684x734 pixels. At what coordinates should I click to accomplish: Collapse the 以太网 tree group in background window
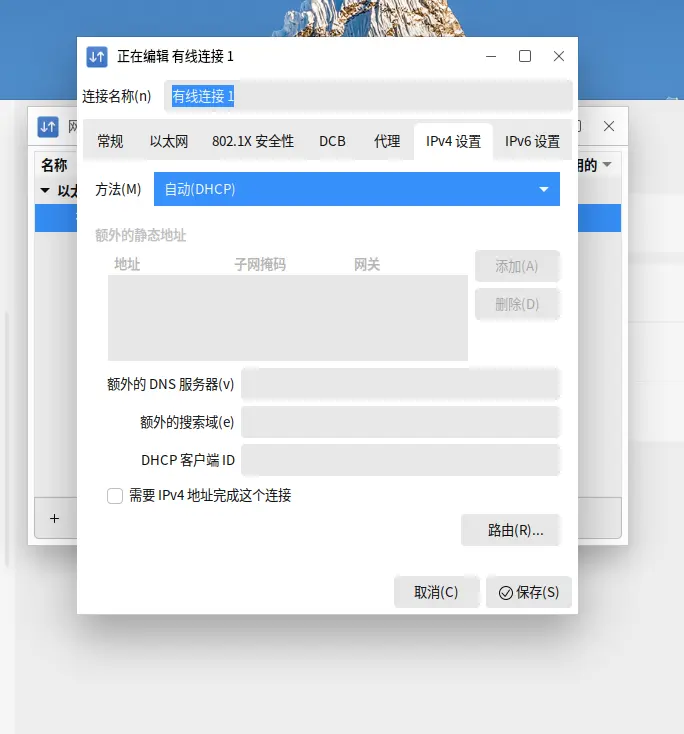coord(45,191)
